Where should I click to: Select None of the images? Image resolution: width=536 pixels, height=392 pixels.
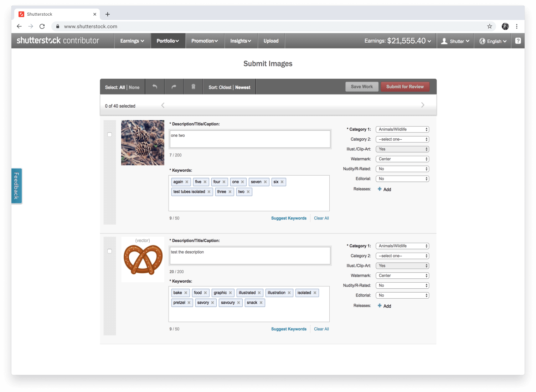(134, 87)
